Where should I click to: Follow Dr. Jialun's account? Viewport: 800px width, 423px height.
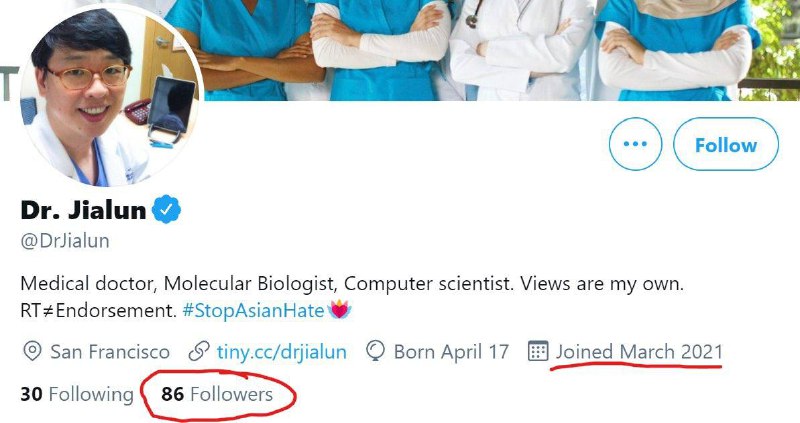(x=725, y=144)
